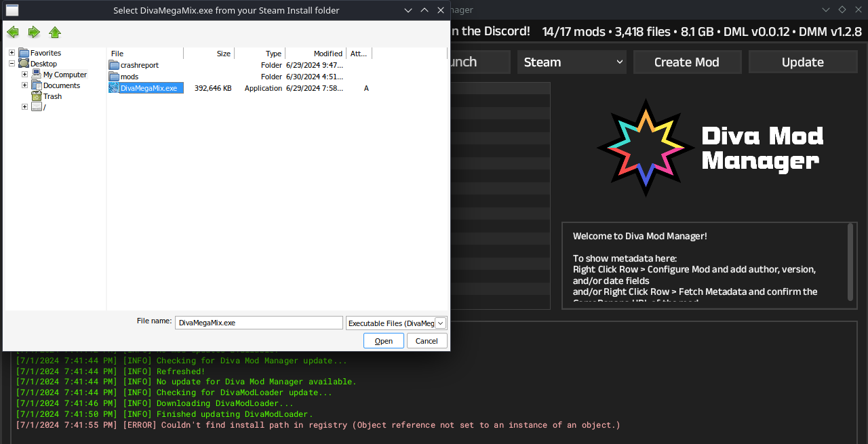868x444 pixels.
Task: Click the Cancel button
Action: 427,341
